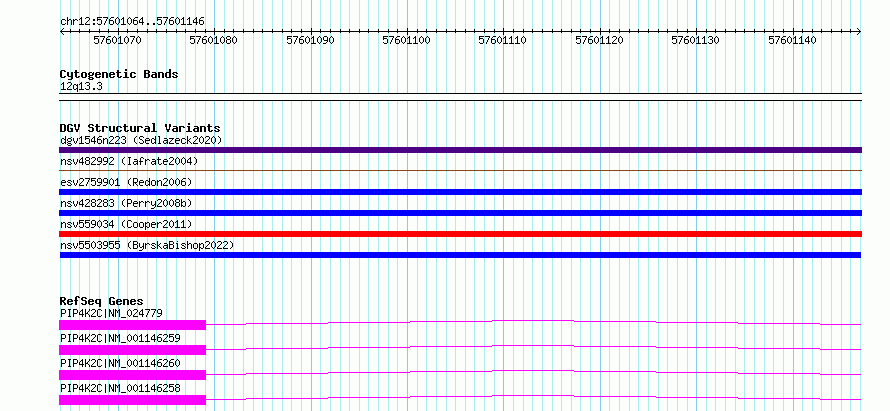Click ruler position 57601120

tap(599, 40)
